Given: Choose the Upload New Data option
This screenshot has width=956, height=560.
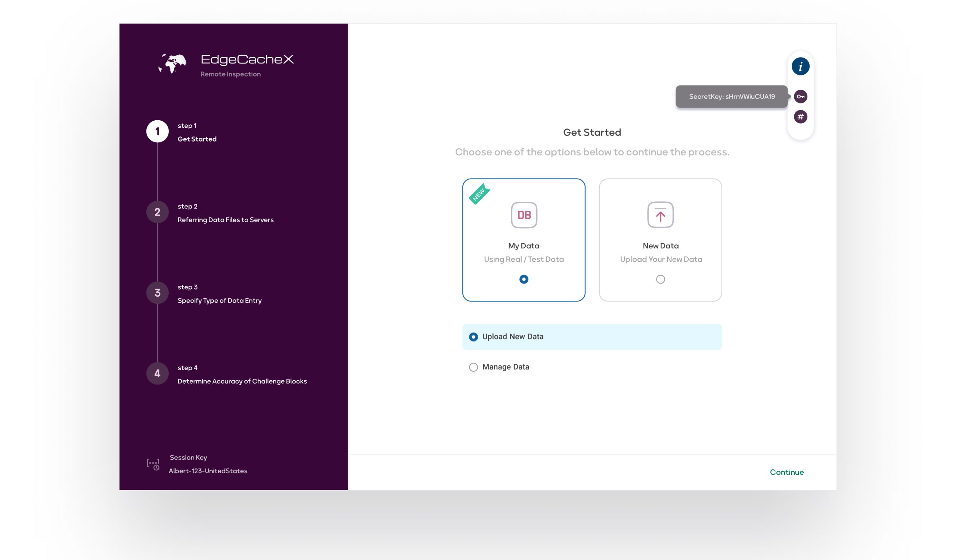Looking at the screenshot, I should [473, 337].
